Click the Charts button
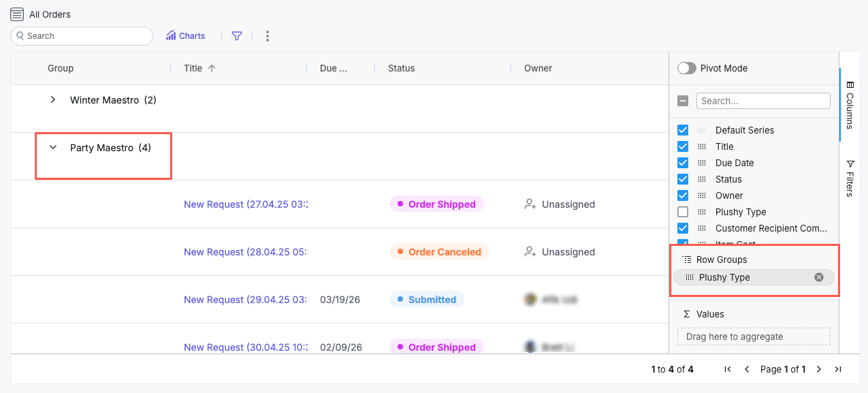This screenshot has width=868, height=393. 185,36
